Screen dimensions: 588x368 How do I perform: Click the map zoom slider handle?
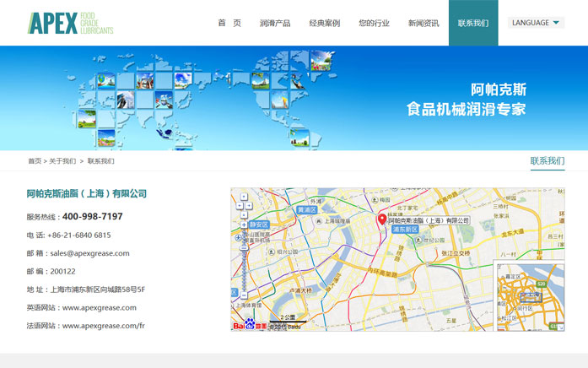(x=244, y=248)
